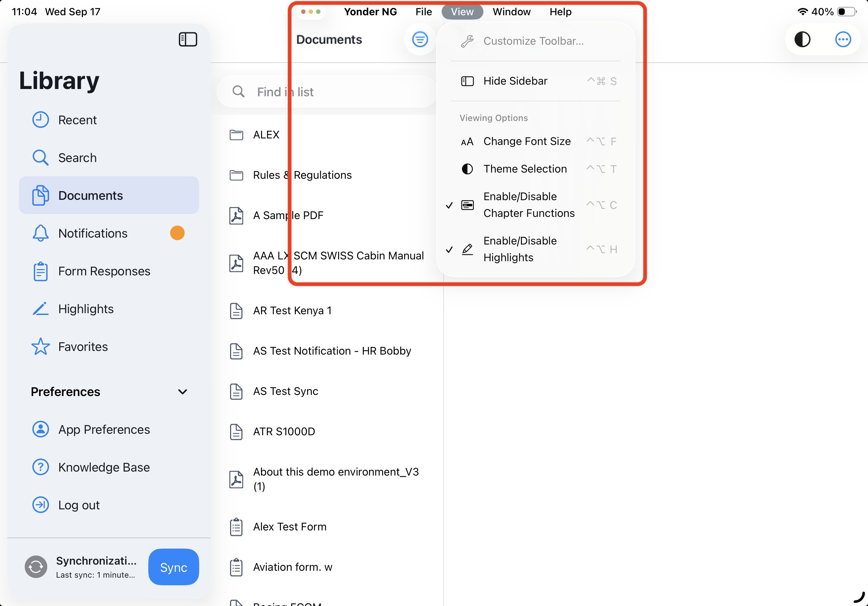Toggle Enable/Disable Chapter Functions option
The image size is (868, 606).
click(529, 205)
